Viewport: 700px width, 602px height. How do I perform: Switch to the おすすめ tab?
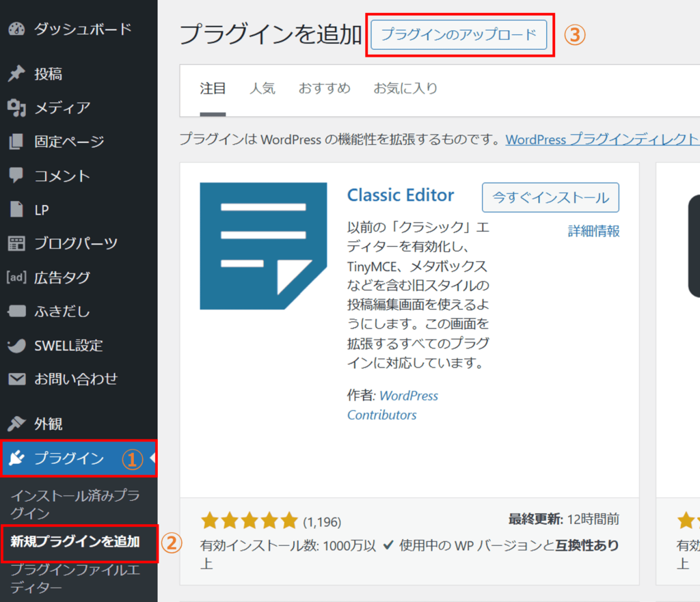[324, 88]
